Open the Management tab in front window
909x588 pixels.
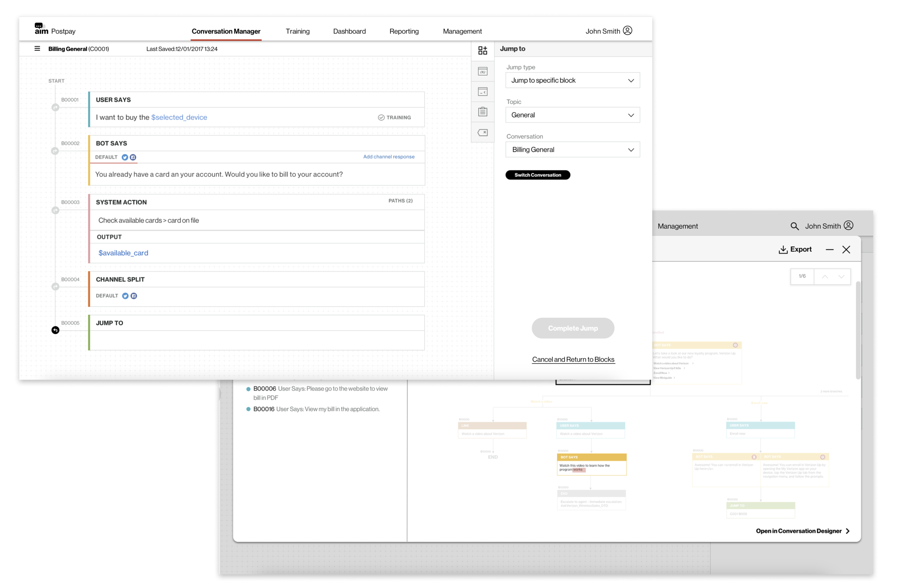(462, 31)
